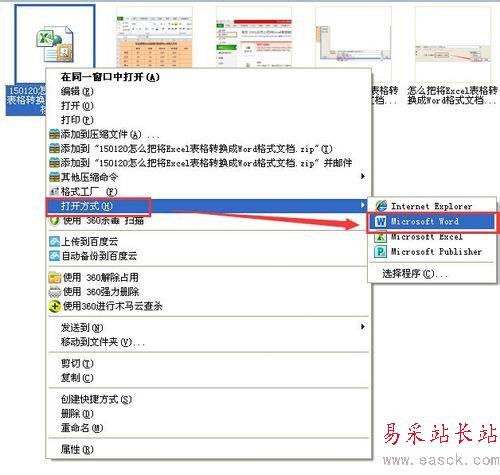Click cloud icon beside 上传到百度云
The image size is (500, 475).
pyautogui.click(x=54, y=241)
